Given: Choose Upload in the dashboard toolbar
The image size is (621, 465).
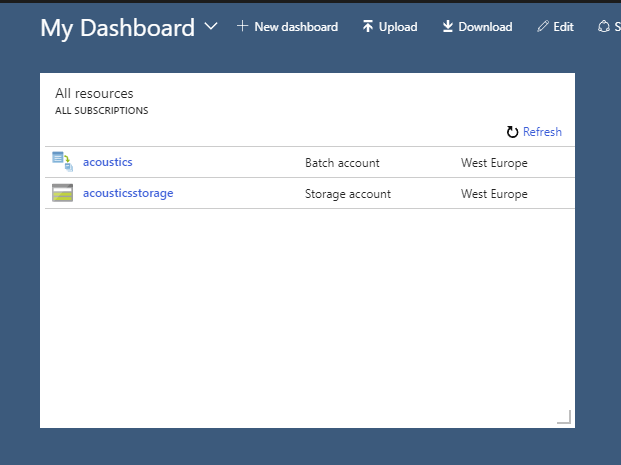Looking at the screenshot, I should click(x=398, y=27).
